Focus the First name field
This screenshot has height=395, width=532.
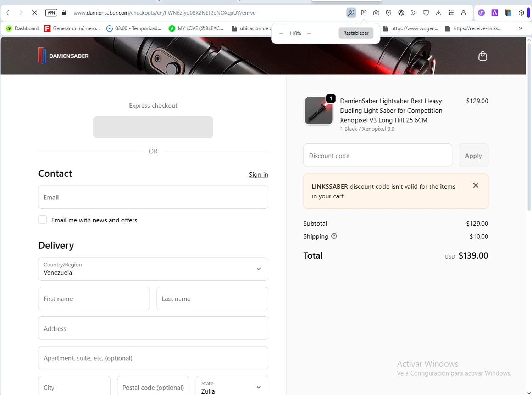click(94, 299)
